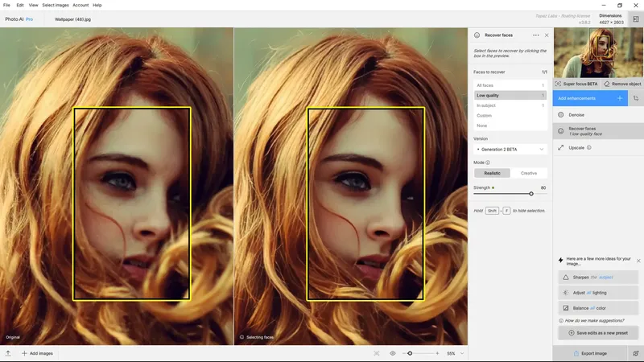Switch to Creative mode
Screen dimensions: 644x362
(529, 173)
